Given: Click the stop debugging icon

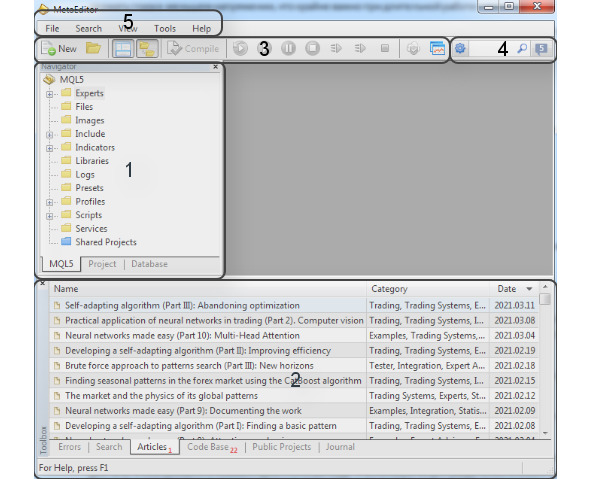Looking at the screenshot, I should click(312, 48).
